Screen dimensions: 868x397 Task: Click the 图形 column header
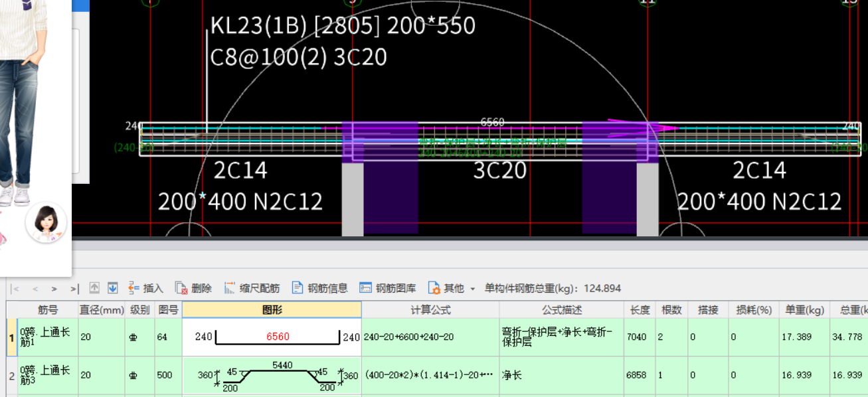(x=272, y=309)
